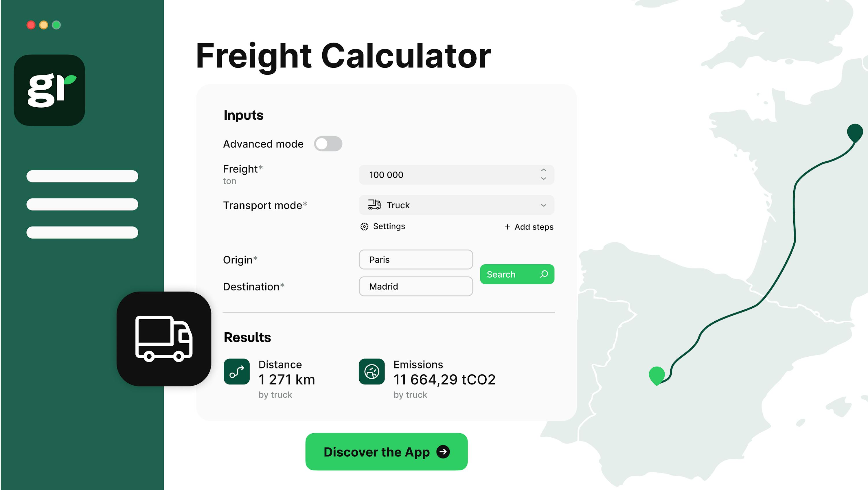Image resolution: width=868 pixels, height=490 pixels.
Task: Select the Origin input field
Action: 415,259
